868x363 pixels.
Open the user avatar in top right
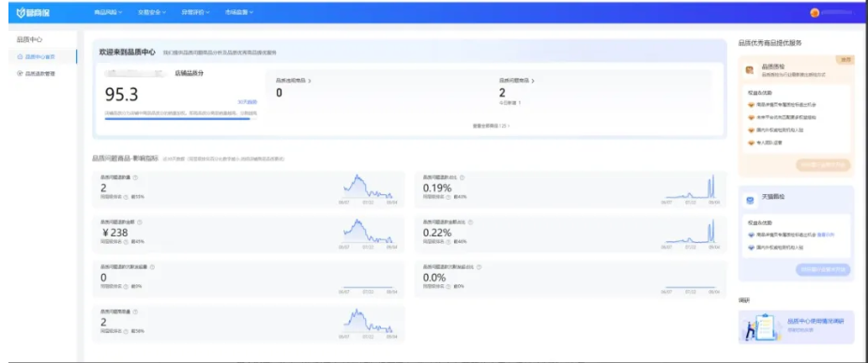tap(815, 13)
